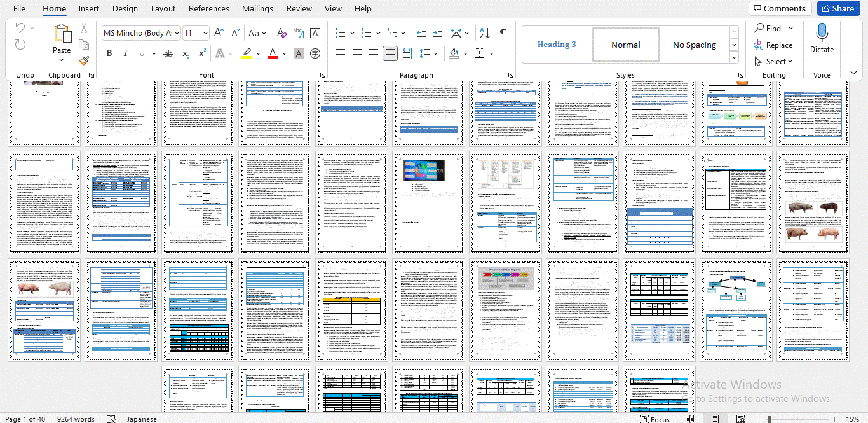Click the Comments button

click(x=780, y=8)
